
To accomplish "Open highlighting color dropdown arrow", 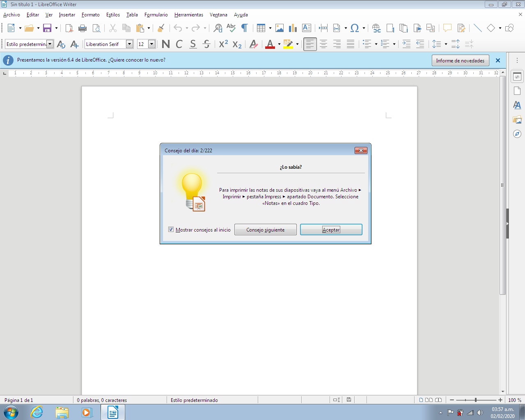I will click(297, 44).
